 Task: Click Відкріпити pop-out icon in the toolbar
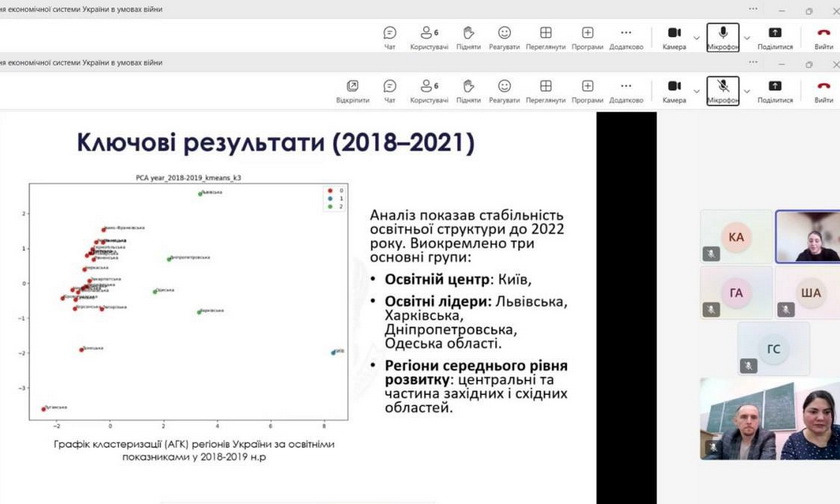352,88
